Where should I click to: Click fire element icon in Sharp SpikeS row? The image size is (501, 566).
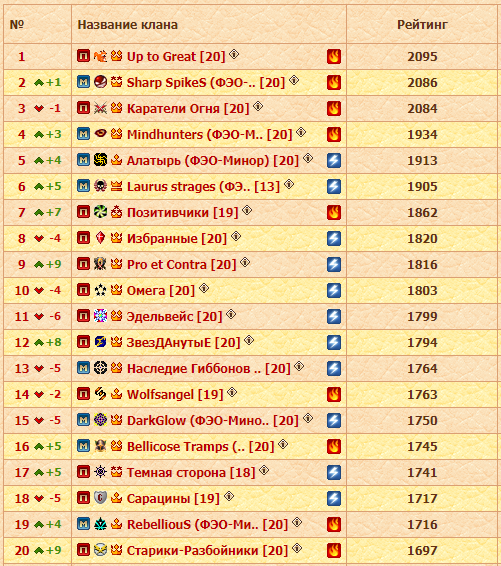coord(334,82)
